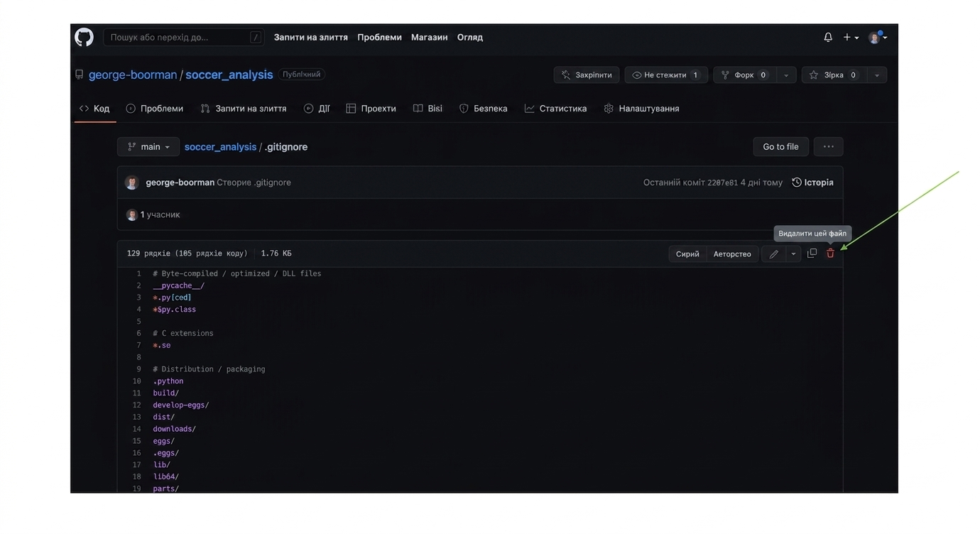
Task: Open Магазин in the top bar
Action: click(429, 37)
